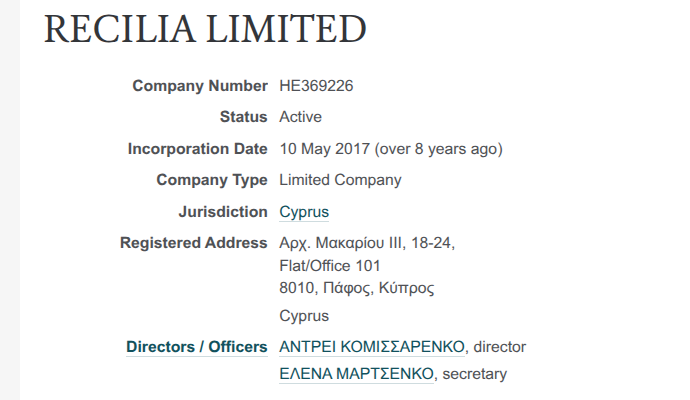Open the Cyprus jurisdiction link
This screenshot has width=690, height=400.
pos(304,212)
